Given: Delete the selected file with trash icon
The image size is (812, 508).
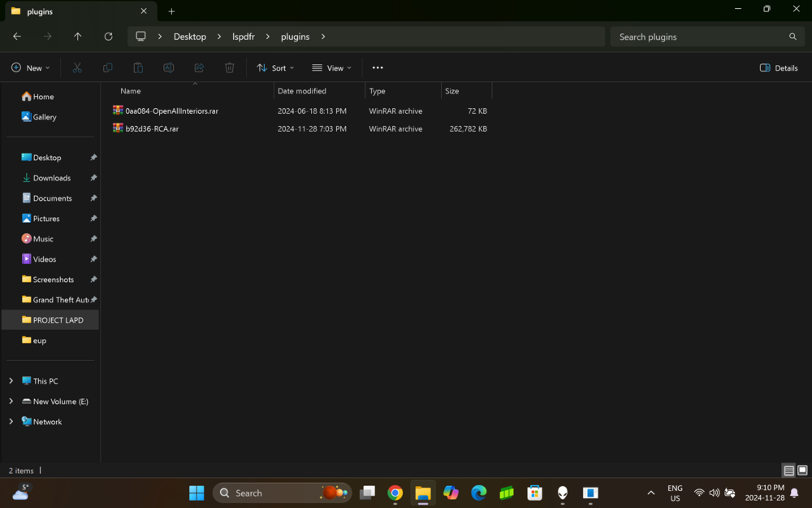Looking at the screenshot, I should point(229,67).
